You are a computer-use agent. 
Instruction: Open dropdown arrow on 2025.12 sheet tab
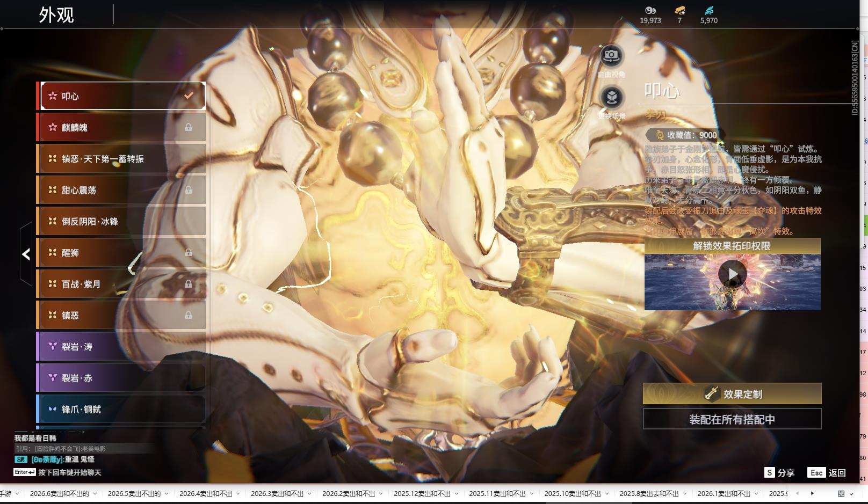(x=457, y=494)
